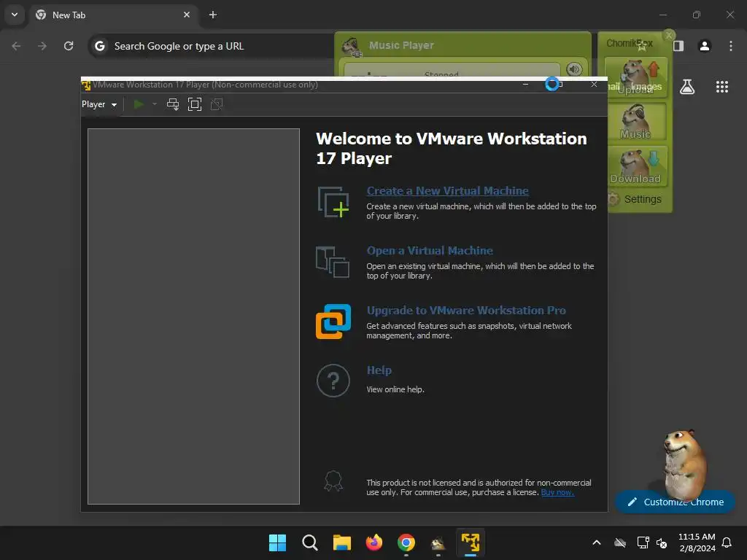Image resolution: width=747 pixels, height=560 pixels.
Task: Open the Chrome profile avatar
Action: pyautogui.click(x=705, y=46)
